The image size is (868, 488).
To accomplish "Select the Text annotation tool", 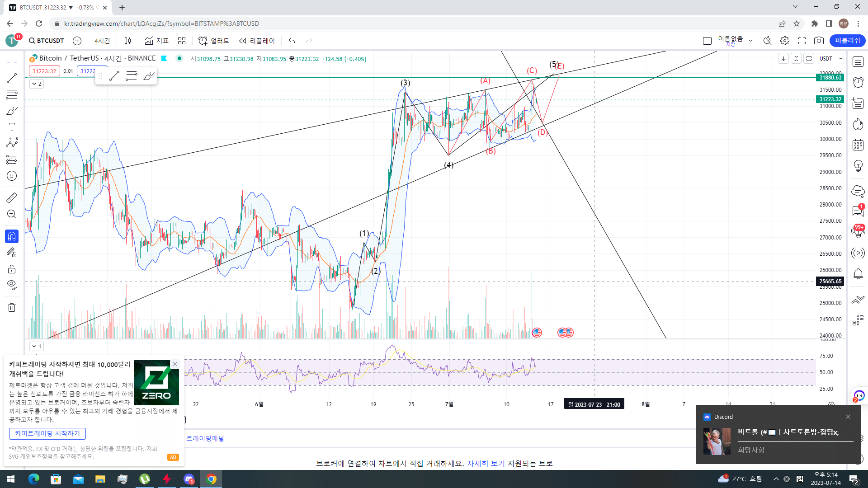I will point(12,127).
